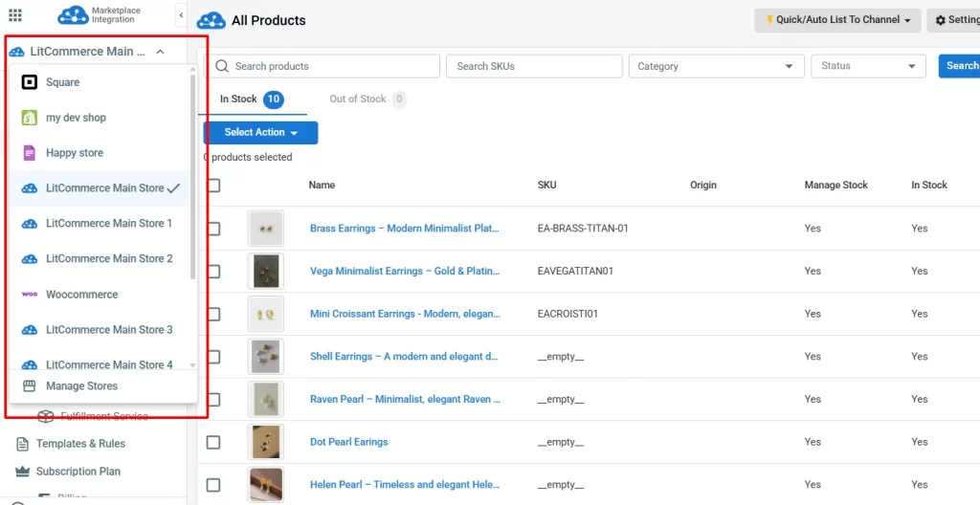Click the Brass Earrings product thumbnail
This screenshot has height=505, width=980.
[x=266, y=229]
